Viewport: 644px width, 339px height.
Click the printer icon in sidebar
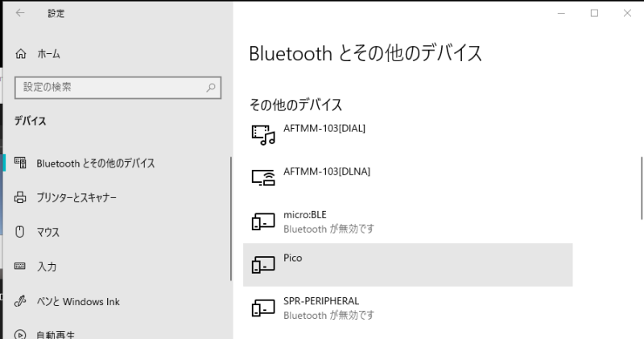click(x=21, y=197)
